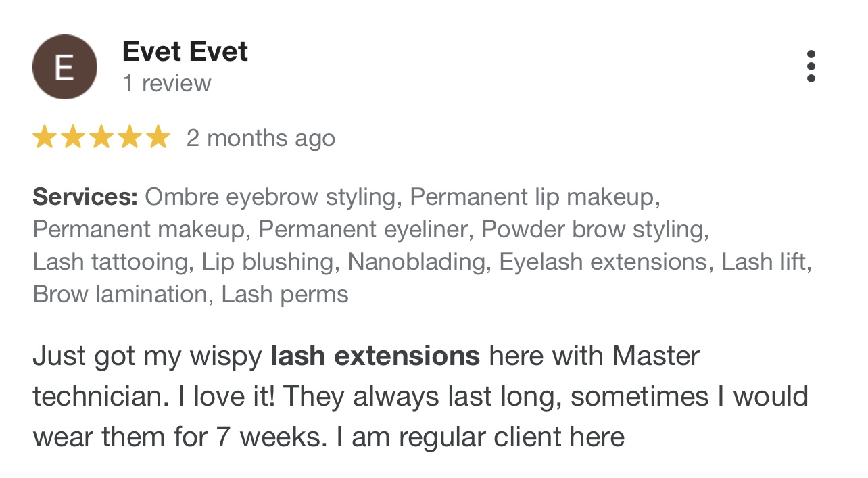Click 'Nanoblading' in the services list
This screenshot has height=478, width=868.
(417, 262)
